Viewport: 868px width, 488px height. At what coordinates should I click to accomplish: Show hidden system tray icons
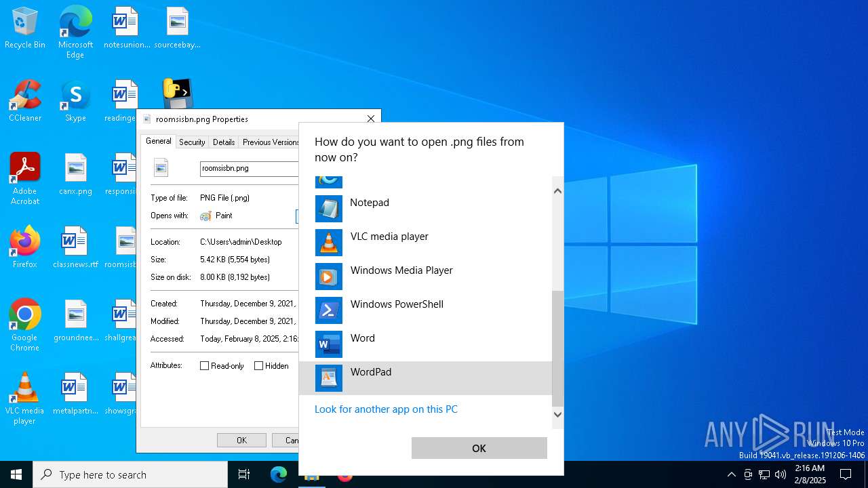pyautogui.click(x=731, y=474)
